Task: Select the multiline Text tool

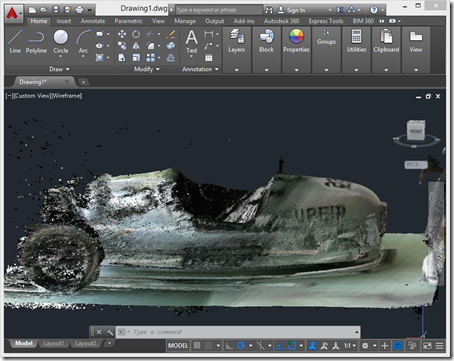Action: (192, 41)
